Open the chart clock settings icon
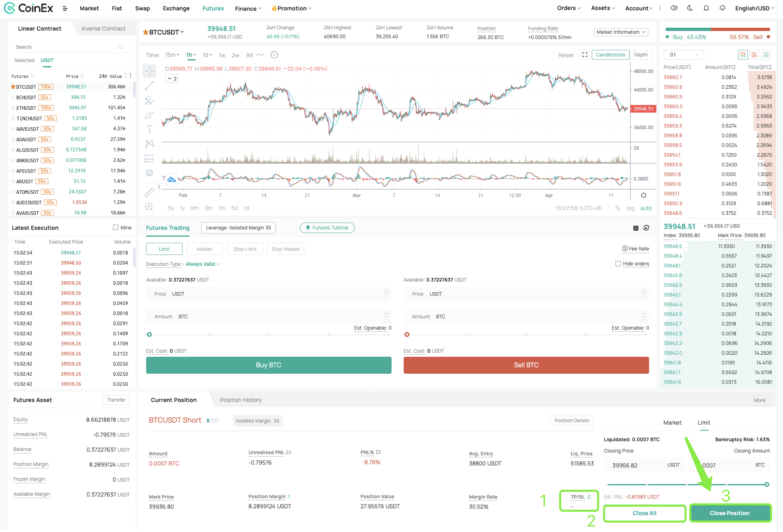The height and width of the screenshot is (532, 783). click(x=274, y=55)
